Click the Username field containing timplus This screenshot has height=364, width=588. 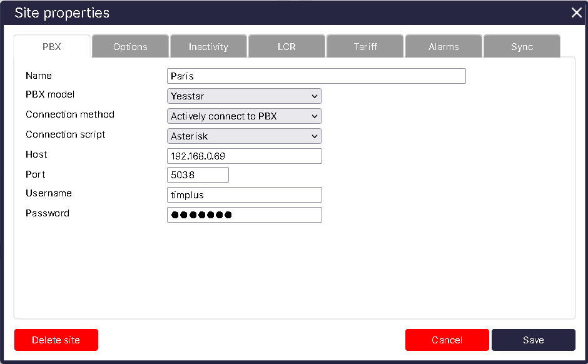(x=243, y=195)
